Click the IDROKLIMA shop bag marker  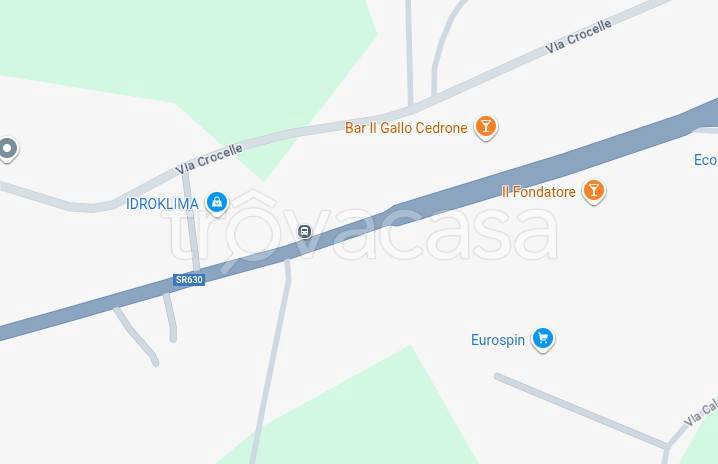point(217,203)
